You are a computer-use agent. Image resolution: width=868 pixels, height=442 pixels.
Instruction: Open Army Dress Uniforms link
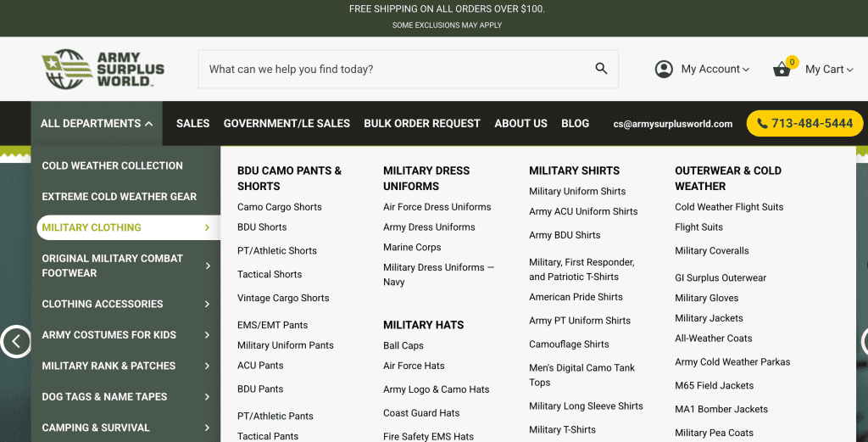pos(429,227)
